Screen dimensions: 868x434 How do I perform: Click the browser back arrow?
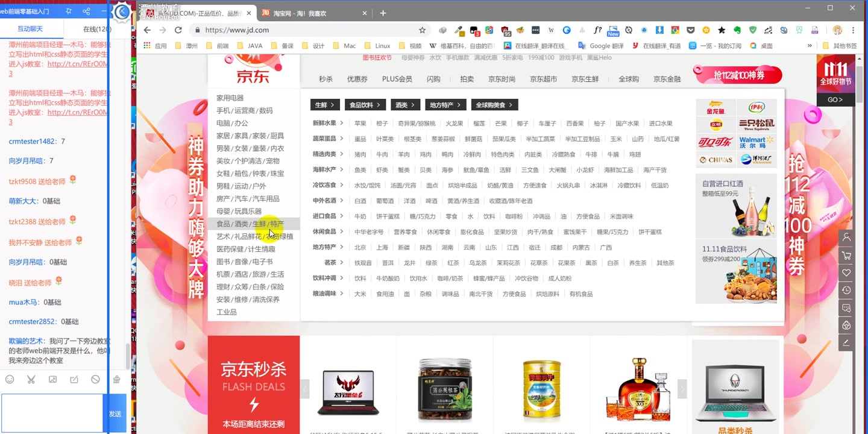[x=147, y=30]
